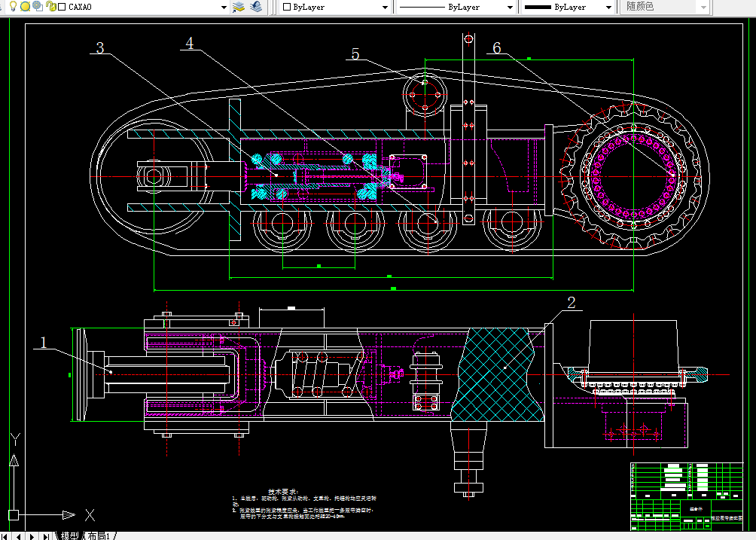This screenshot has width=756, height=540.
Task: Click callout number 4 in the drawing
Action: (x=190, y=43)
